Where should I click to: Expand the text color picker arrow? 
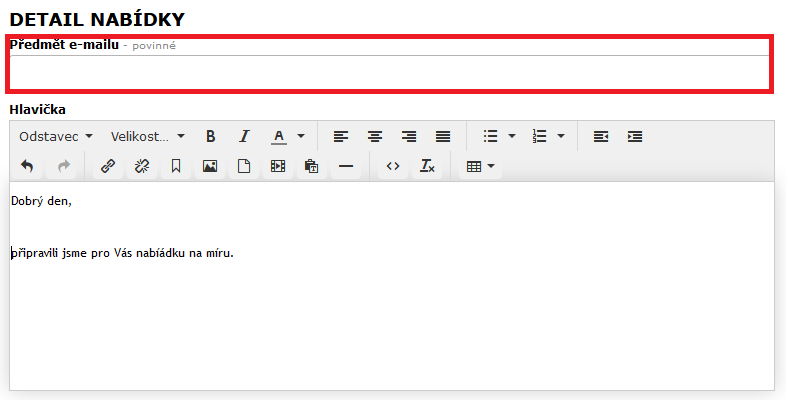tap(301, 136)
